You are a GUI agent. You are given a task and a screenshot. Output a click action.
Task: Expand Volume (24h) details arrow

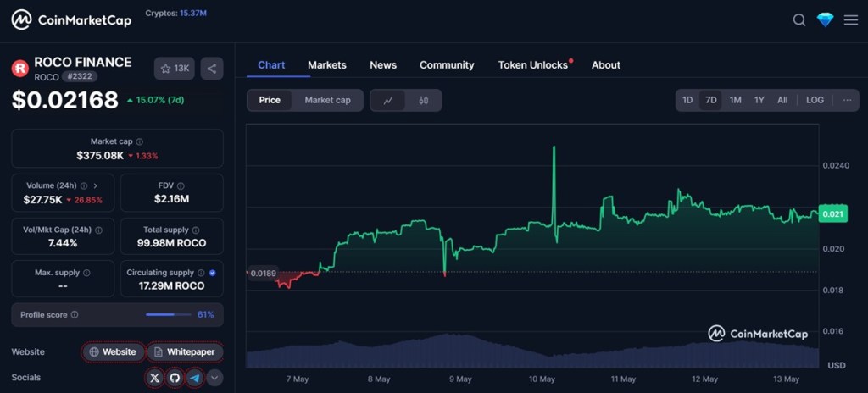point(95,185)
